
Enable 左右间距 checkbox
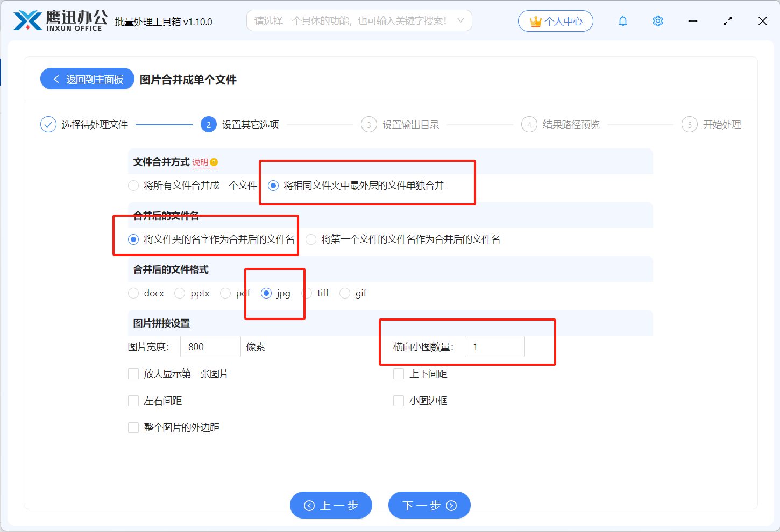point(133,401)
